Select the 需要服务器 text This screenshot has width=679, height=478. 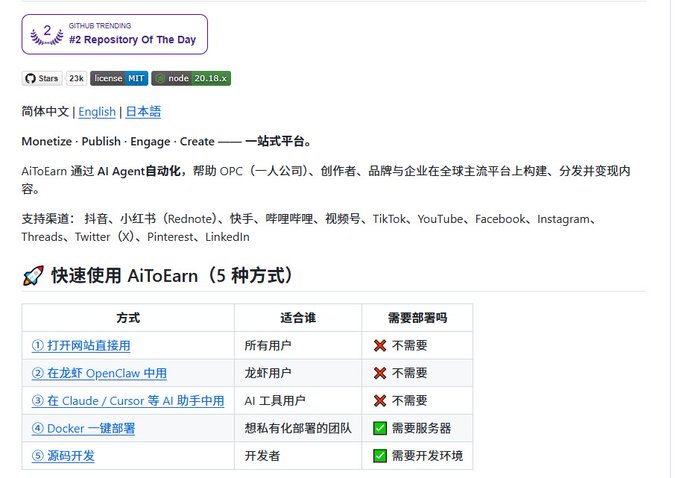[x=421, y=428]
